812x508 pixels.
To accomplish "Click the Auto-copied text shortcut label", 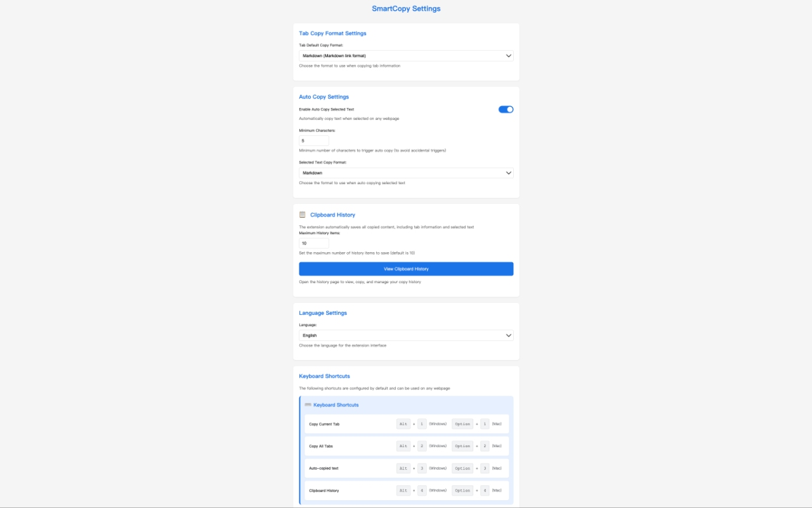I will 324,469.
